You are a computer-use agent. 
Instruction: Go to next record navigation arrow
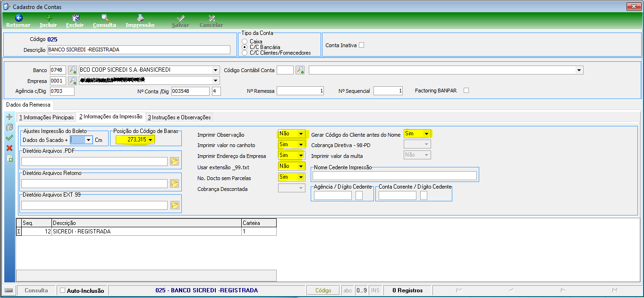point(563,290)
